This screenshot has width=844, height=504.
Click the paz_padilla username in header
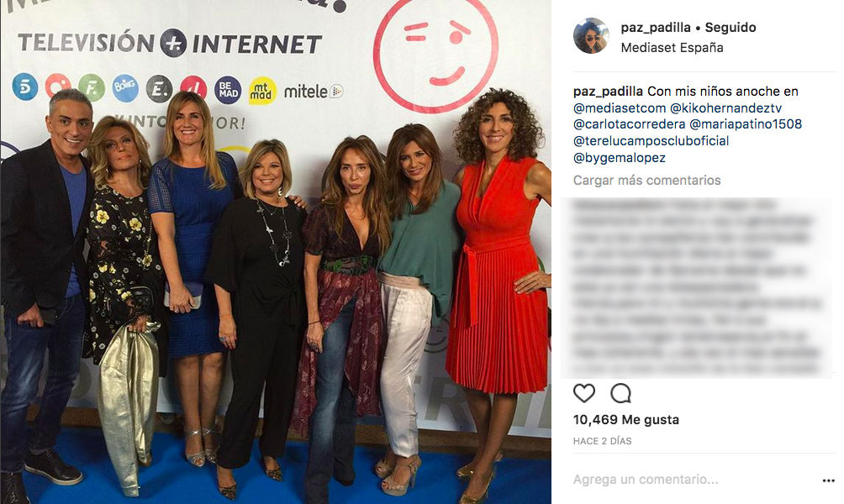pos(656,28)
